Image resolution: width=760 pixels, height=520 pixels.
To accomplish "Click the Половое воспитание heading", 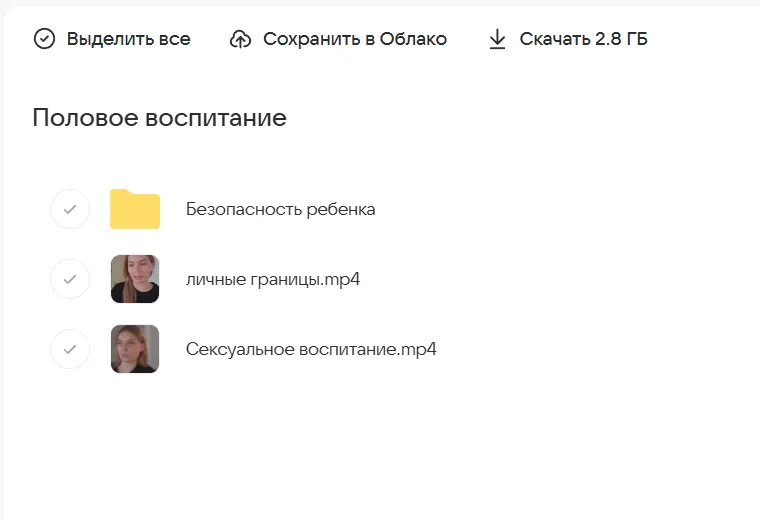I will click(159, 118).
